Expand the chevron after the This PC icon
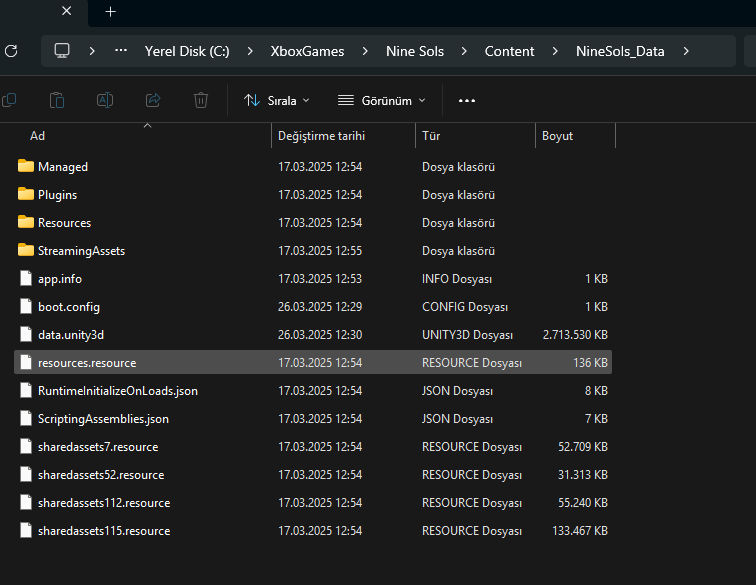The width and height of the screenshot is (756, 585). point(92,51)
